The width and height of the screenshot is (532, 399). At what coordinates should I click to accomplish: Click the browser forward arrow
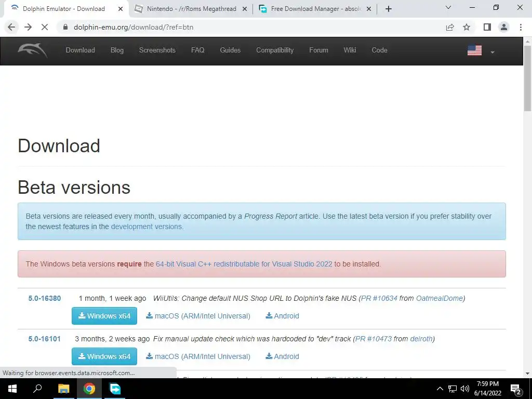[28, 27]
